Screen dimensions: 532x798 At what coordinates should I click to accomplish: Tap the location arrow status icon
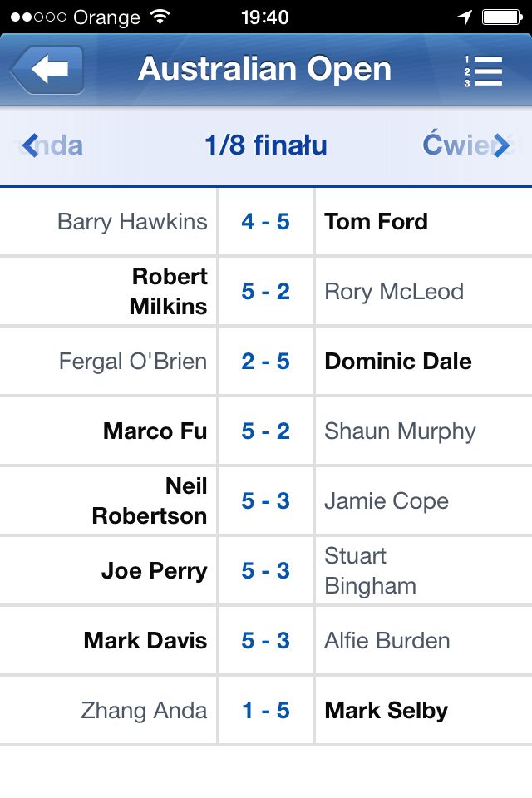pyautogui.click(x=465, y=17)
